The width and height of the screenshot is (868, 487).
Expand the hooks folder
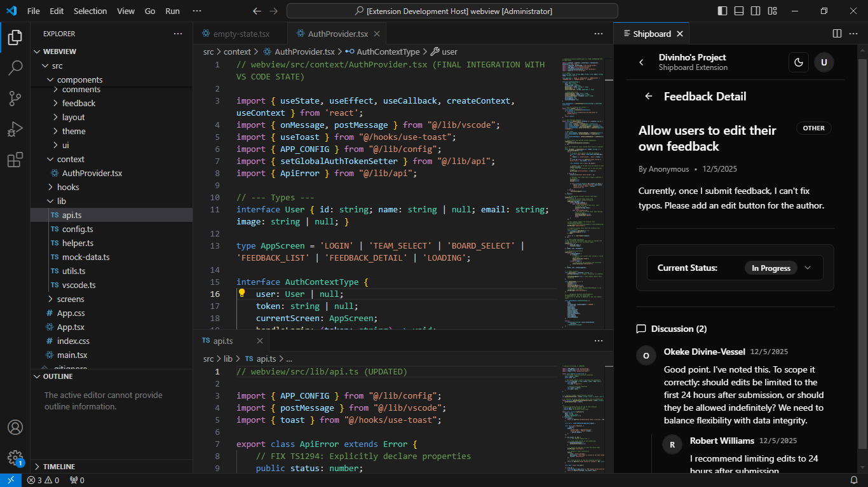[68, 187]
